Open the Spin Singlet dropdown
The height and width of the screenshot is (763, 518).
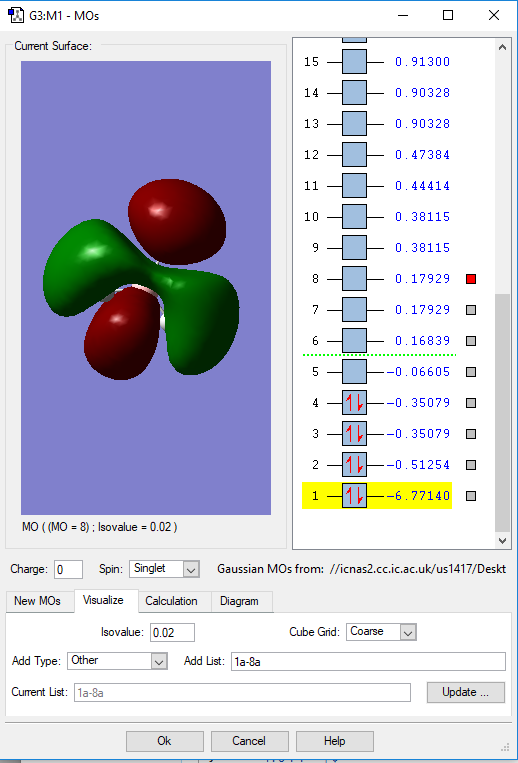(x=191, y=569)
